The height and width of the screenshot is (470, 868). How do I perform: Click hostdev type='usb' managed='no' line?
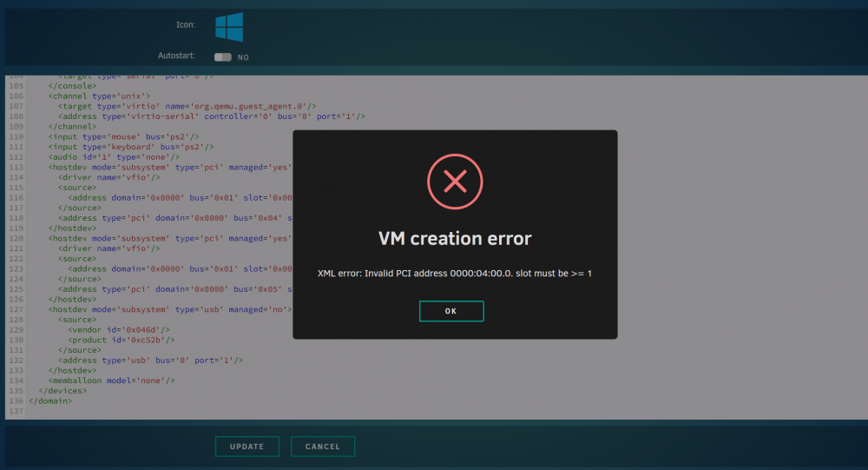(170, 309)
